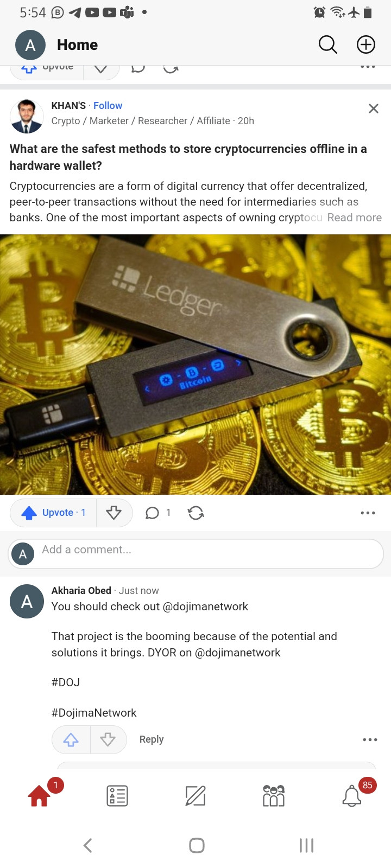
Task: Downvote Akharia Obed's comment
Action: 108,739
